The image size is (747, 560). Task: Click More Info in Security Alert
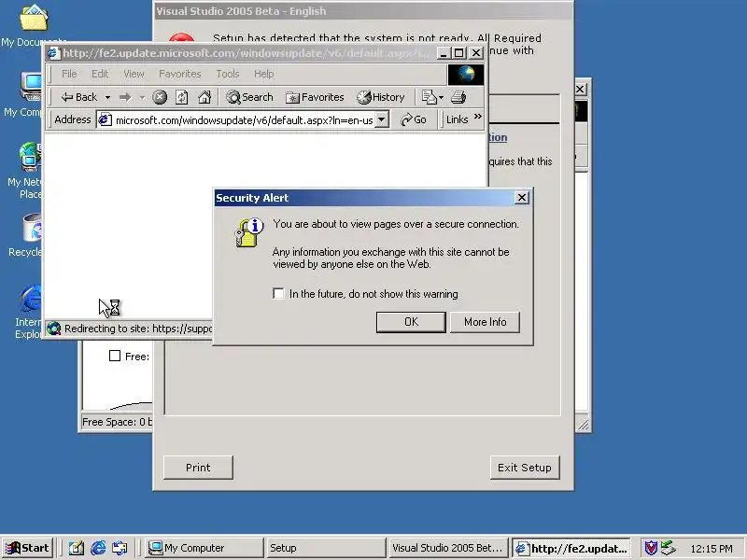tap(485, 322)
